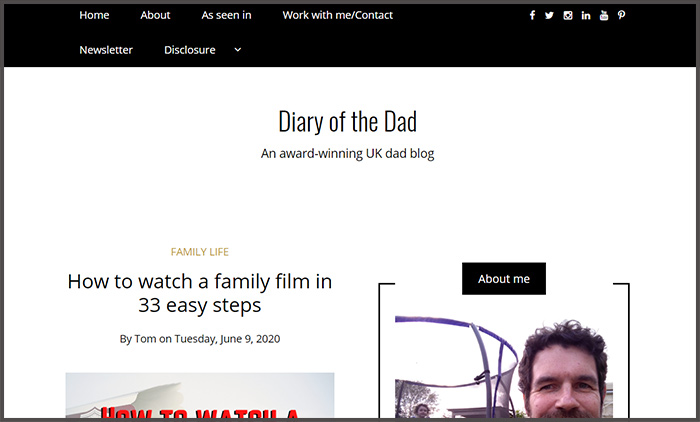Open the Twitter social icon
Screen dimensions: 700x422
pyautogui.click(x=549, y=16)
